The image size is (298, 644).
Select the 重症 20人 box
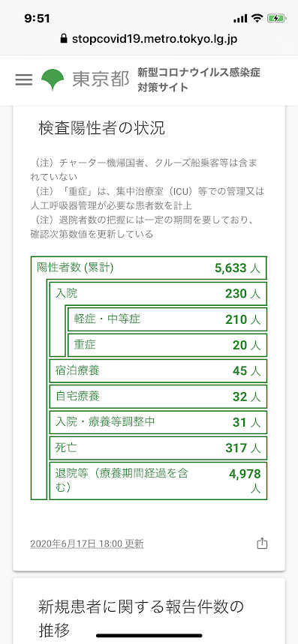coord(167,345)
